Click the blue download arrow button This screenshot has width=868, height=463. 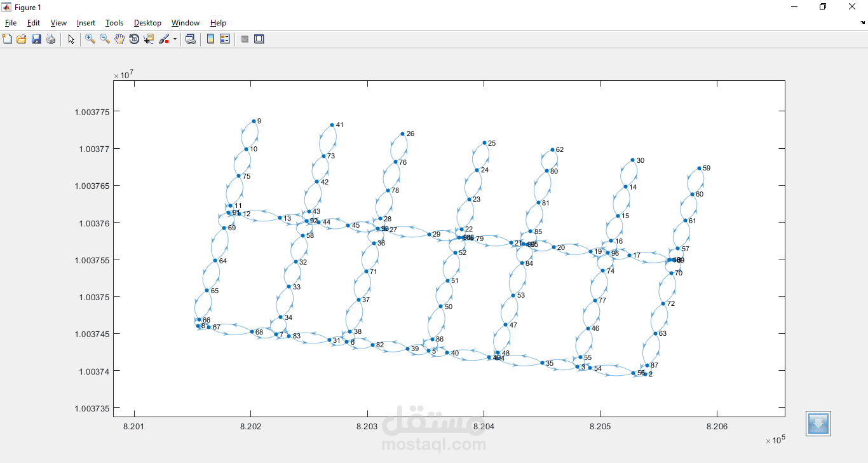click(818, 424)
